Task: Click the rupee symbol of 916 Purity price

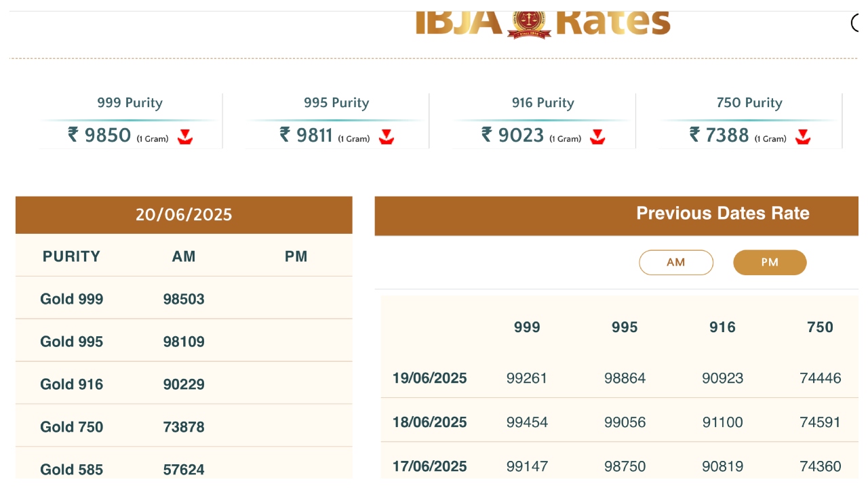Action: click(487, 135)
